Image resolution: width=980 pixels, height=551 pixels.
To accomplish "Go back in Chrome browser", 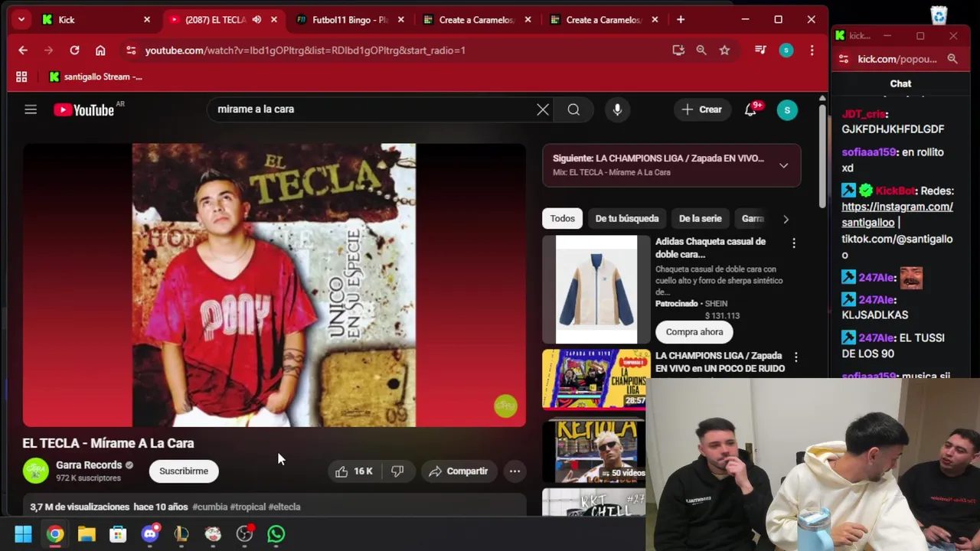I will click(23, 50).
